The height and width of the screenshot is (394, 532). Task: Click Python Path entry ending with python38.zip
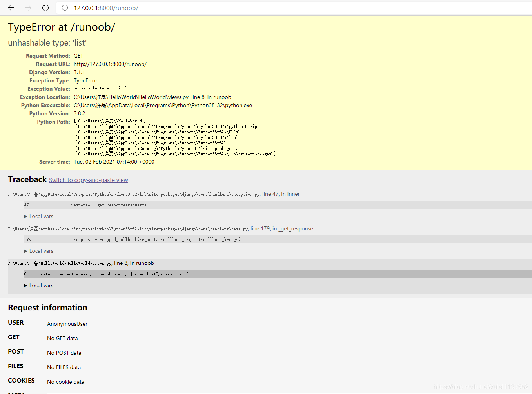168,126
